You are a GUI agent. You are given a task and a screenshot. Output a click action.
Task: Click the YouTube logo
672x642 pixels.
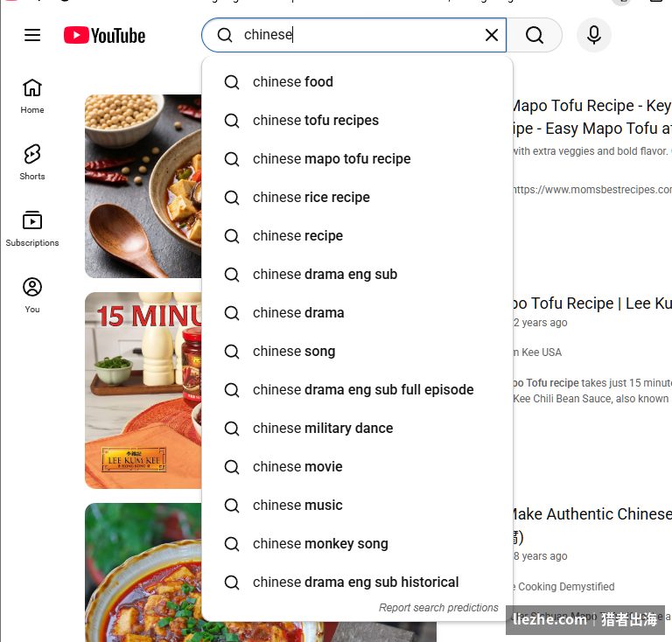(x=105, y=35)
